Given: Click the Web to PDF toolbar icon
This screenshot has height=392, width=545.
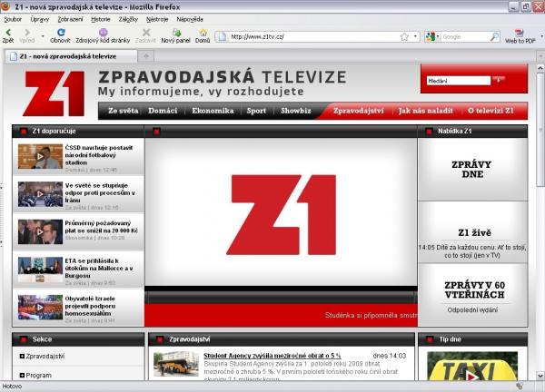Looking at the screenshot, I should tap(520, 33).
